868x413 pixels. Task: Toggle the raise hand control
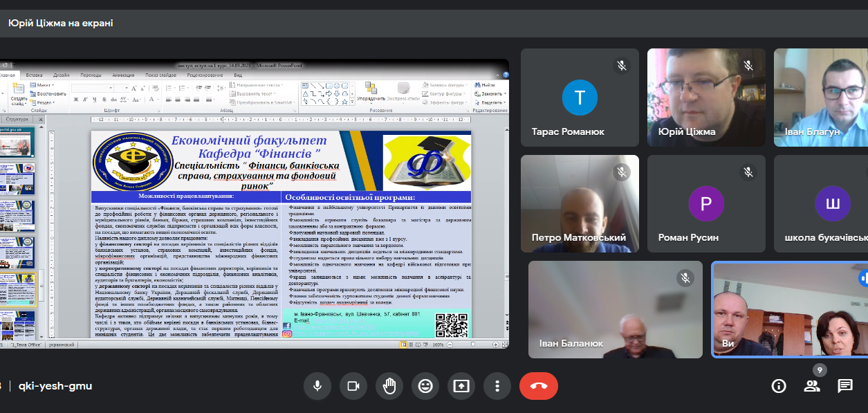pyautogui.click(x=389, y=386)
